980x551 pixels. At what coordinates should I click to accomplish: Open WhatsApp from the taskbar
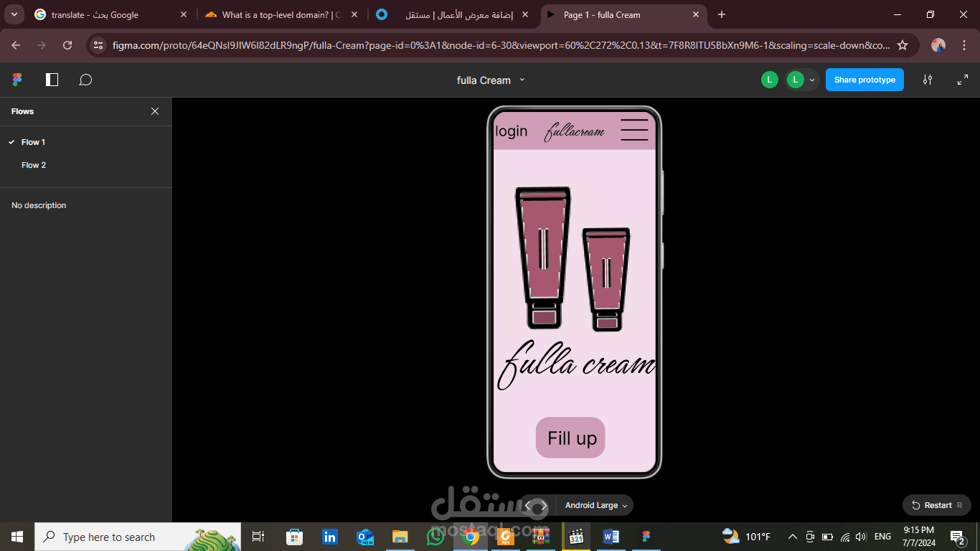(x=435, y=536)
